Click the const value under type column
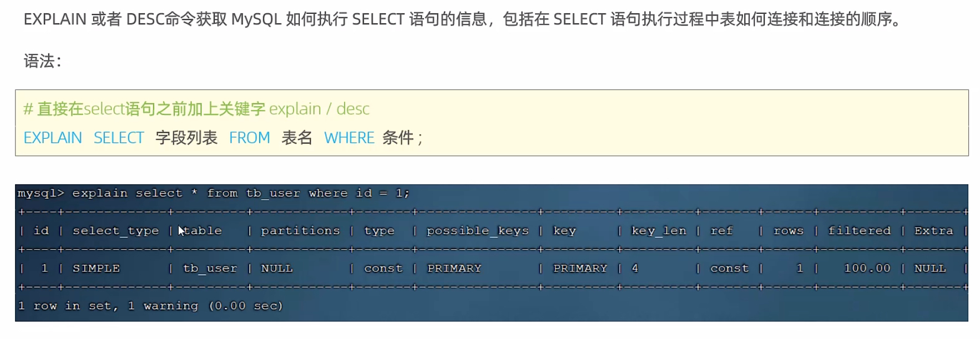The width and height of the screenshot is (980, 339). [383, 269]
